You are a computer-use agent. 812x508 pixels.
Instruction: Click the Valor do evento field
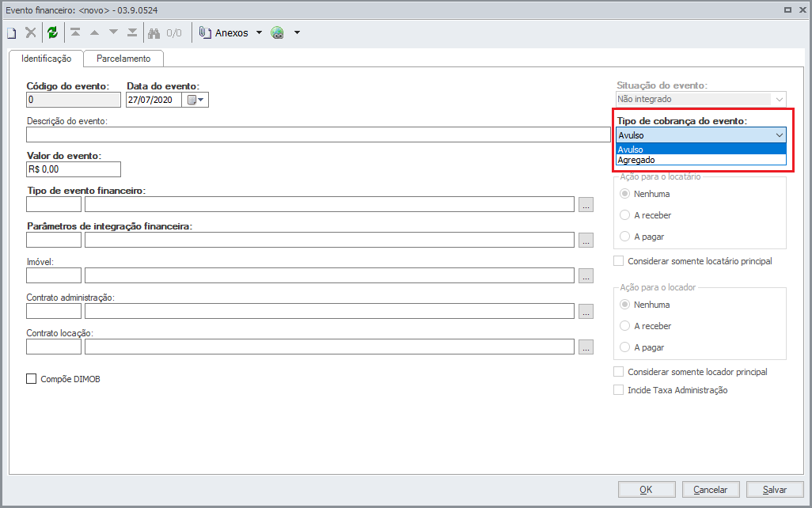74,169
